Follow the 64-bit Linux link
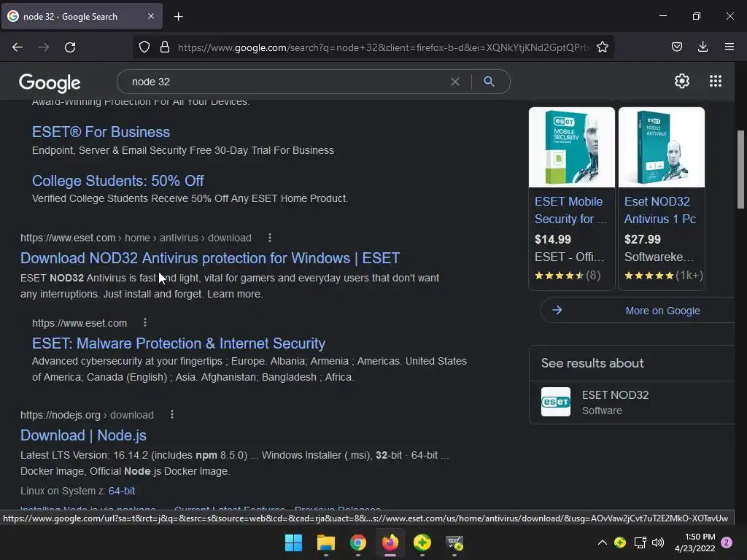 122,491
